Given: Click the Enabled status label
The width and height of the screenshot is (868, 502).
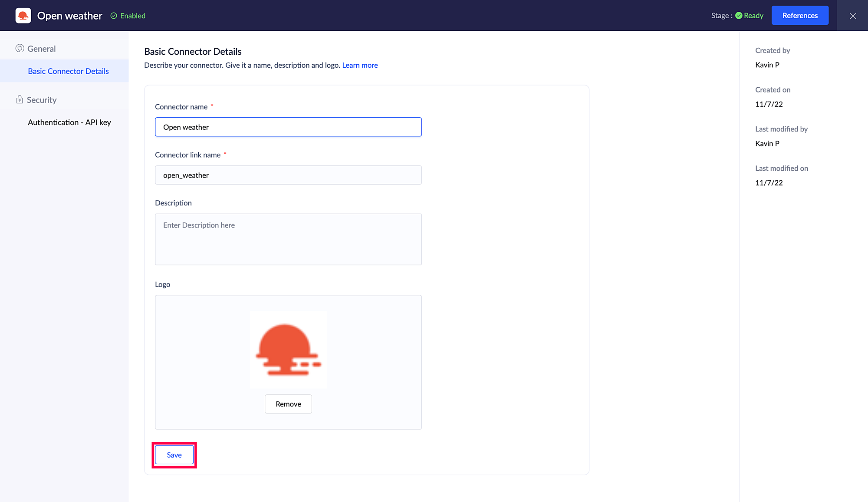Looking at the screenshot, I should (x=133, y=16).
